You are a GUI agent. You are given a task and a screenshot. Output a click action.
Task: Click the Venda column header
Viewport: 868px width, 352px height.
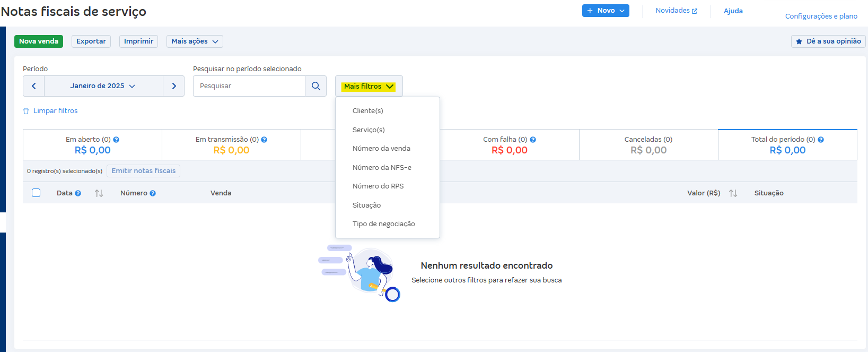221,193
